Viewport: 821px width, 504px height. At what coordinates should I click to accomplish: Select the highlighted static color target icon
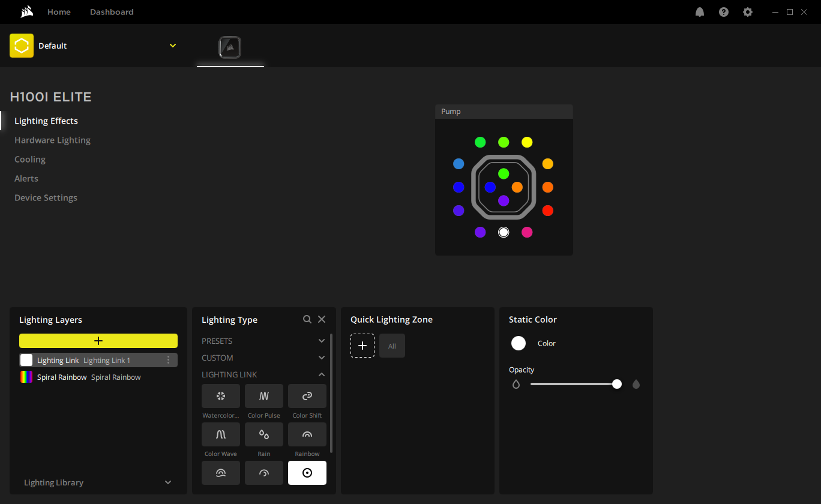[x=307, y=473]
